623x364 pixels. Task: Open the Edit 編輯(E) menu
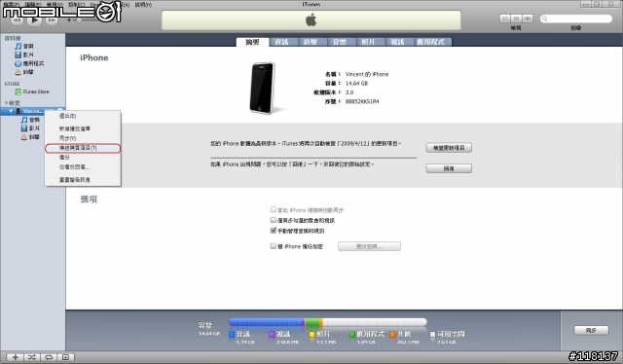32,4
